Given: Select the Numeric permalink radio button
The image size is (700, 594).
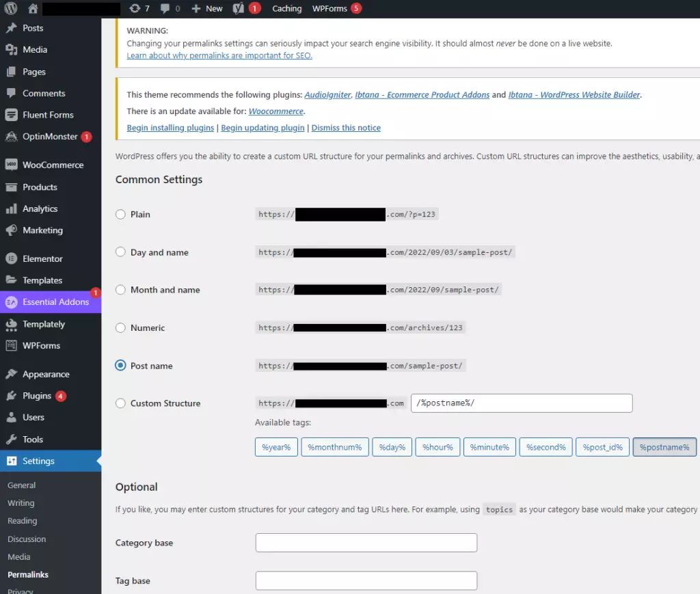Looking at the screenshot, I should pos(120,327).
